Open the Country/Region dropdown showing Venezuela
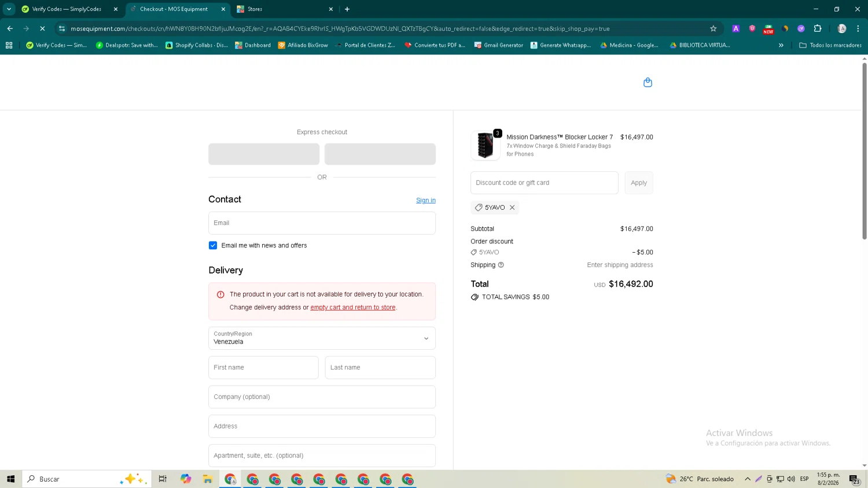Screen dimensions: 868x488 (x=322, y=338)
